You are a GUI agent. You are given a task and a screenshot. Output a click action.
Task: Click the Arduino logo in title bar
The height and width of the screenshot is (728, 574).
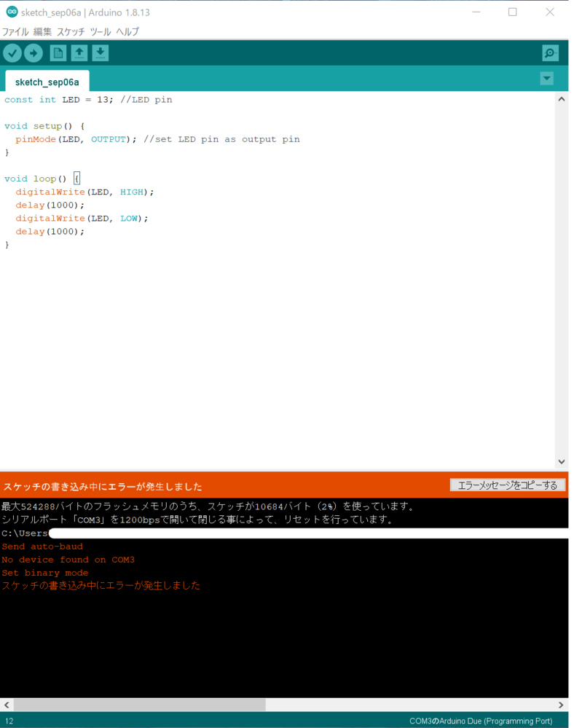tap(11, 12)
